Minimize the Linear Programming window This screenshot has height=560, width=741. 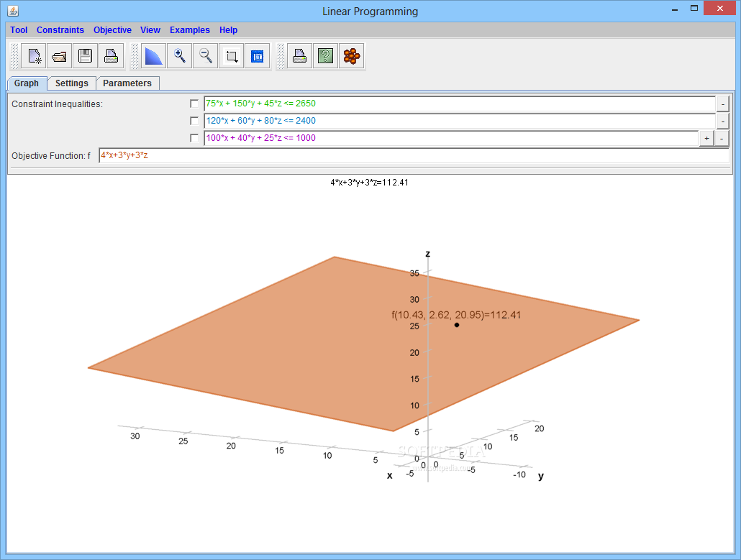point(675,9)
